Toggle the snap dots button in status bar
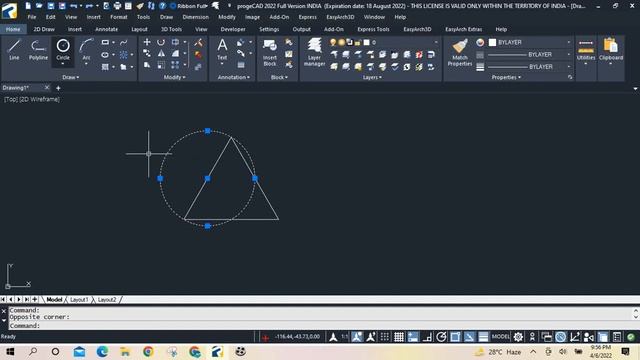The width and height of the screenshot is (640, 360). tap(384, 337)
